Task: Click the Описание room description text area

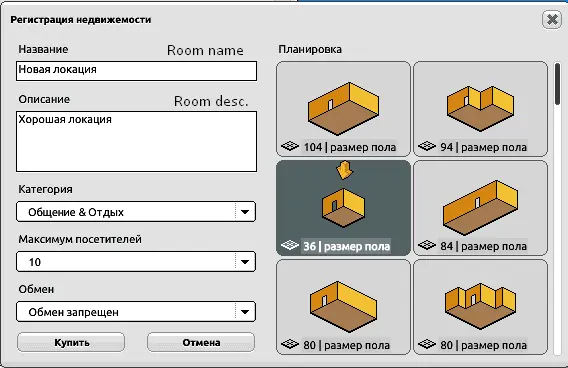Action: pos(136,141)
